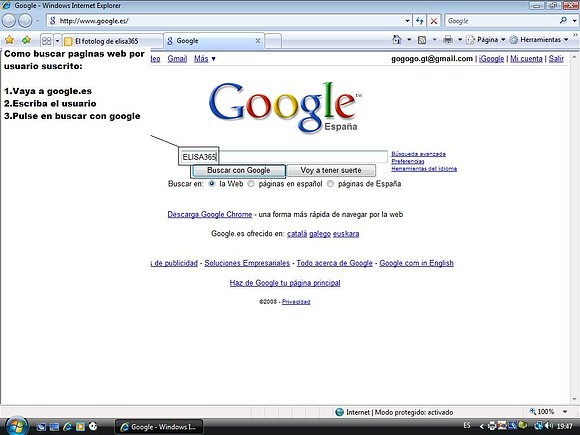This screenshot has width=580, height=435.
Task: Switch language to català
Action: (x=297, y=234)
